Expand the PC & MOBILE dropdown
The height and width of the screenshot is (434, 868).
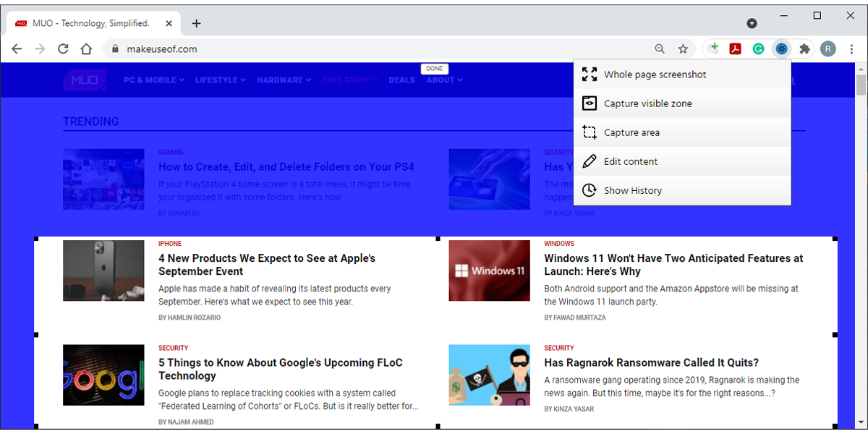point(153,80)
